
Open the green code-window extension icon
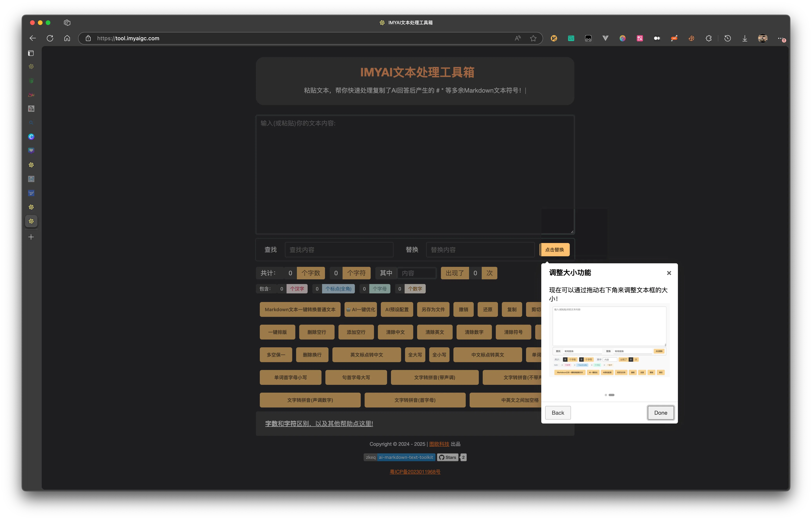(571, 38)
